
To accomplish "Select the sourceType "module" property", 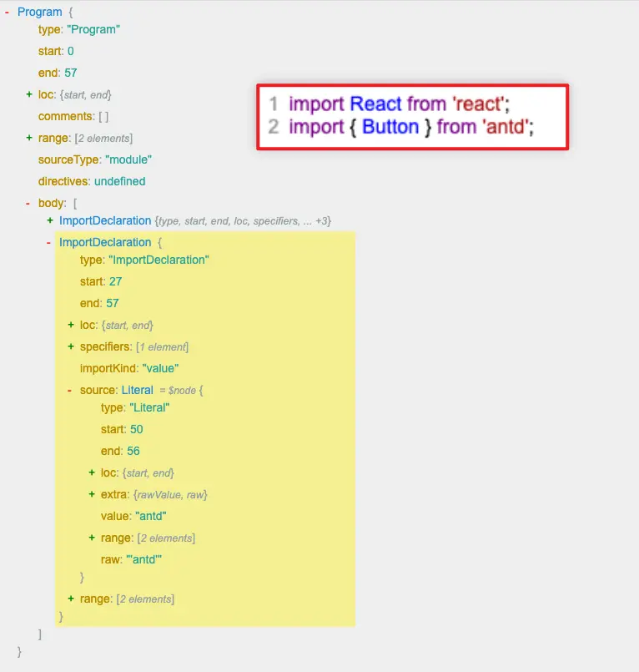I will (x=95, y=159).
